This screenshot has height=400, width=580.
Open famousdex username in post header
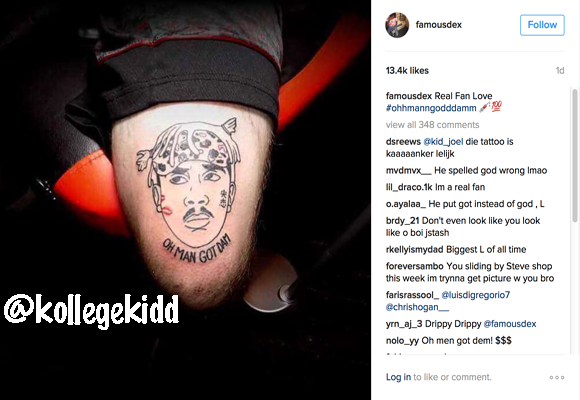438,25
